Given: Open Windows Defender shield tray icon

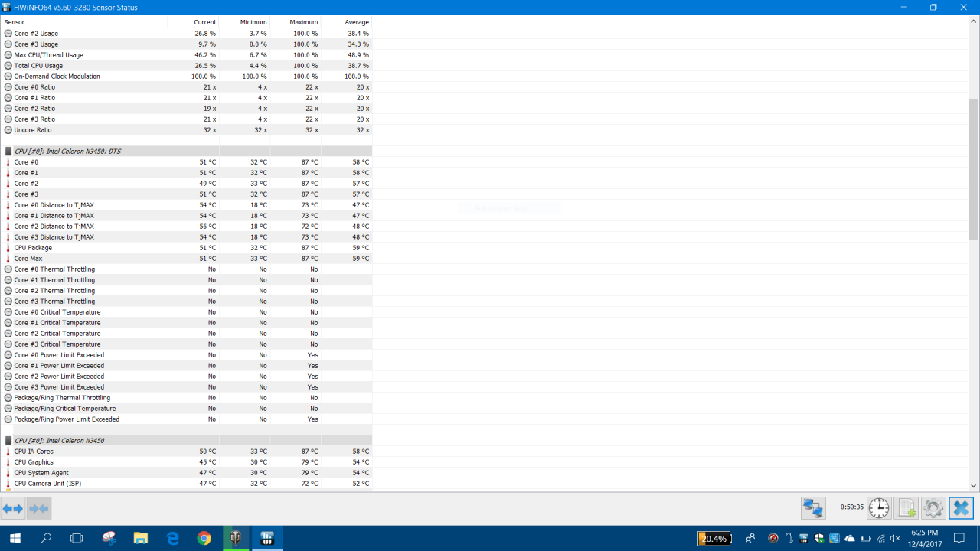Looking at the screenshot, I should pyautogui.click(x=819, y=539).
